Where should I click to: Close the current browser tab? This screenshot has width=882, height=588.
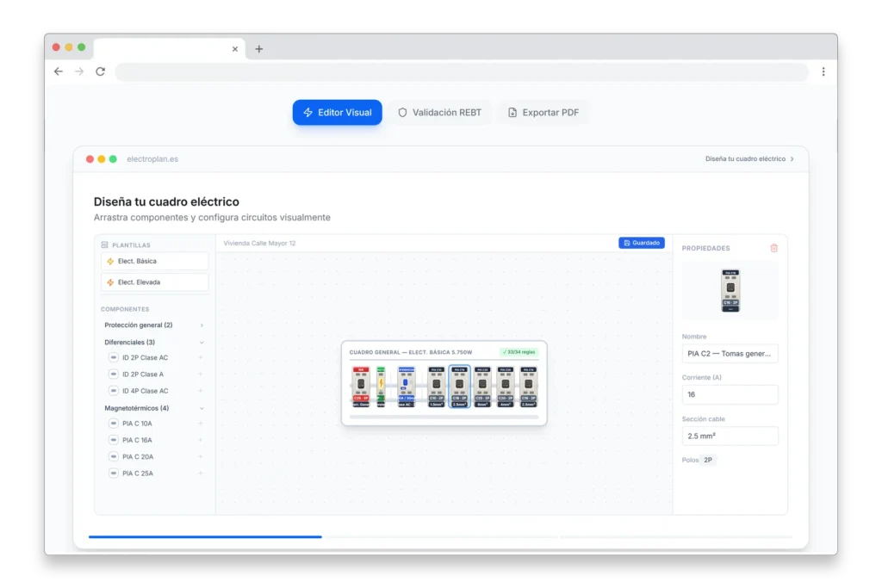coord(235,49)
